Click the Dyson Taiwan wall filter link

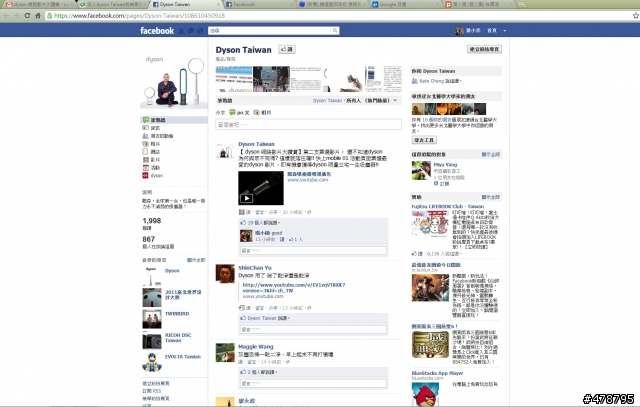click(327, 100)
